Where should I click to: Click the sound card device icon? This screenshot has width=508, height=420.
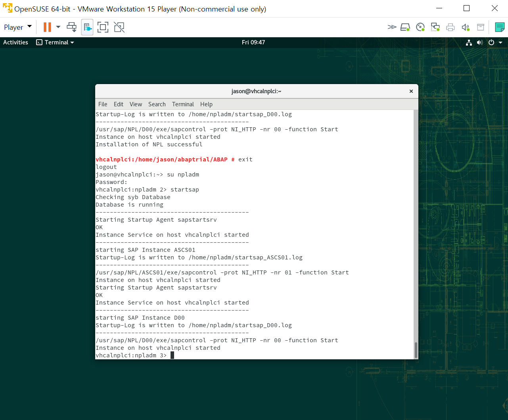(466, 27)
